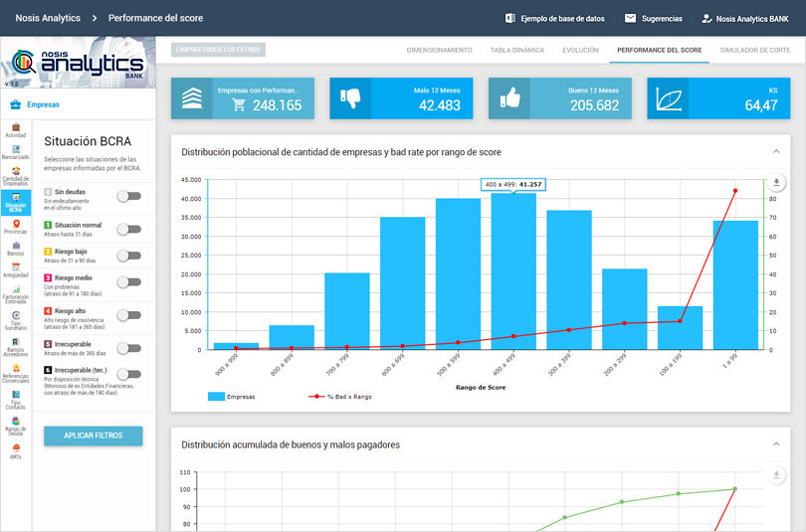Download the accumulated distribution chart
Screen dimensions: 806x532
click(776, 475)
